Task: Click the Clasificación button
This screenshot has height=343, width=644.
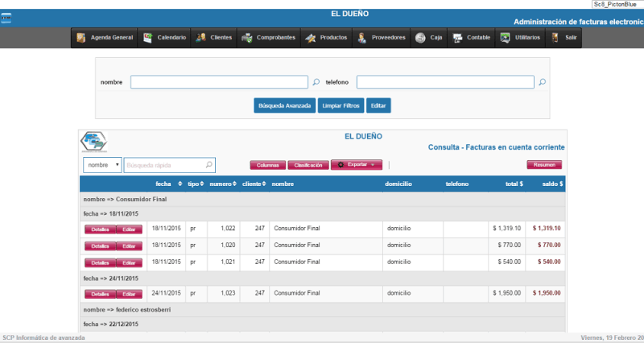Action: coord(308,165)
